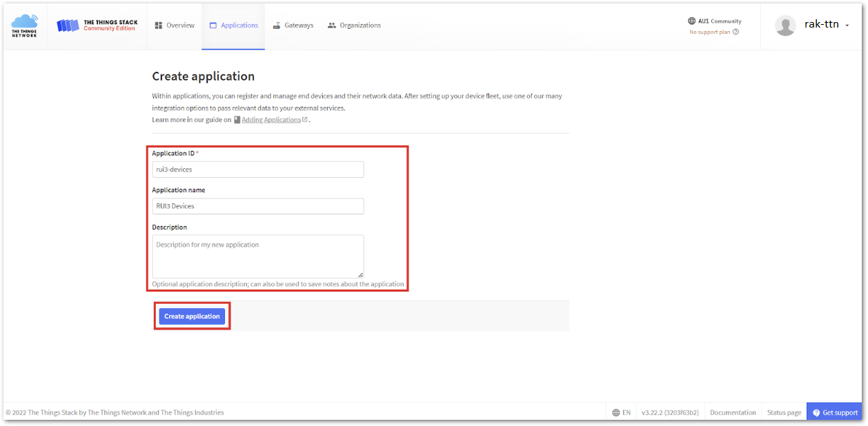The width and height of the screenshot is (868, 426).
Task: Open the EN language selector
Action: tap(621, 412)
